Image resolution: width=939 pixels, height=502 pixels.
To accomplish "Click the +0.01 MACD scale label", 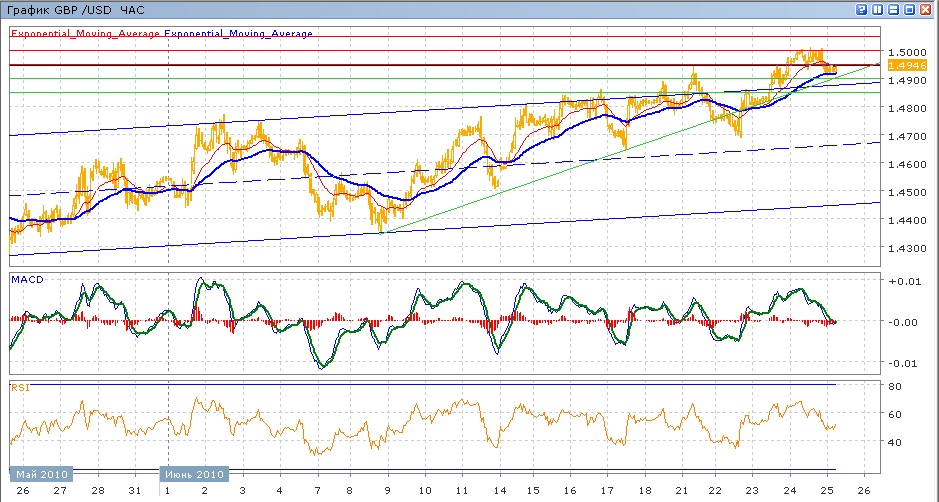I will (904, 281).
